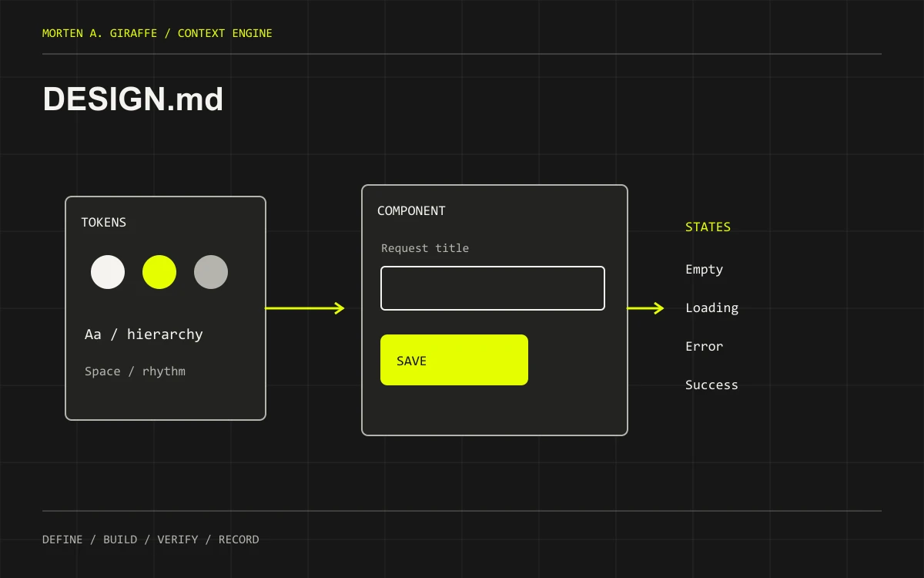Select the neon yellow color token
924x578 pixels.
click(x=159, y=272)
